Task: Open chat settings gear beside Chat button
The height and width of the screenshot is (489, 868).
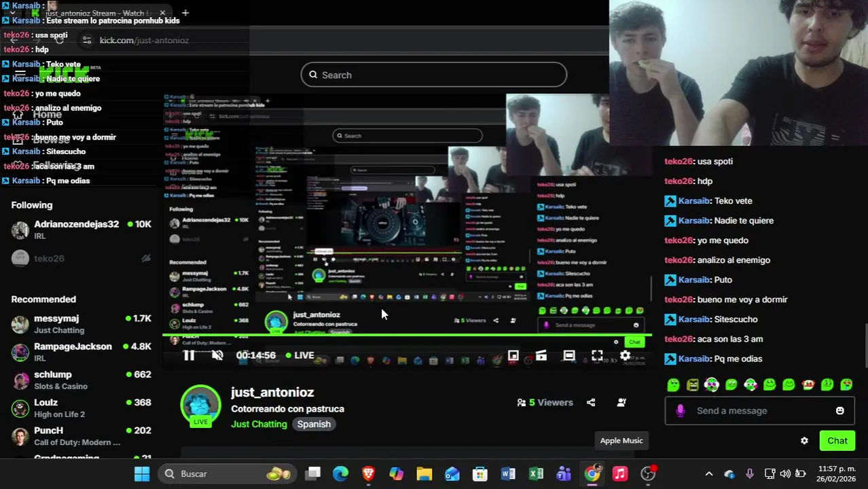Action: (804, 441)
